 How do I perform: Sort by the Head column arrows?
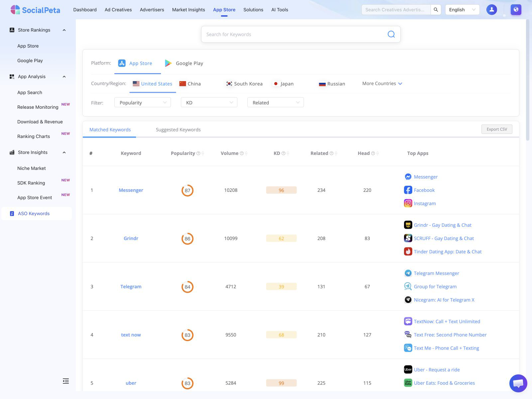pyautogui.click(x=377, y=153)
